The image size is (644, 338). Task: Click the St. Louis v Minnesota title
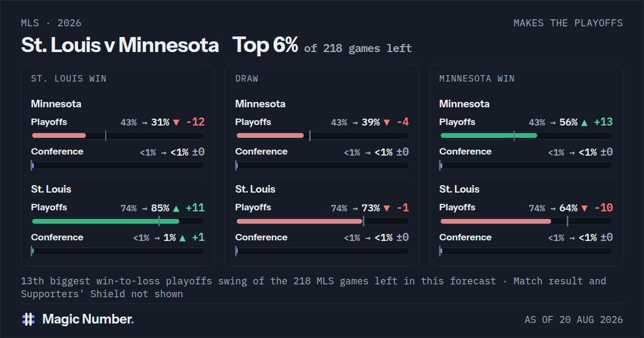click(120, 46)
